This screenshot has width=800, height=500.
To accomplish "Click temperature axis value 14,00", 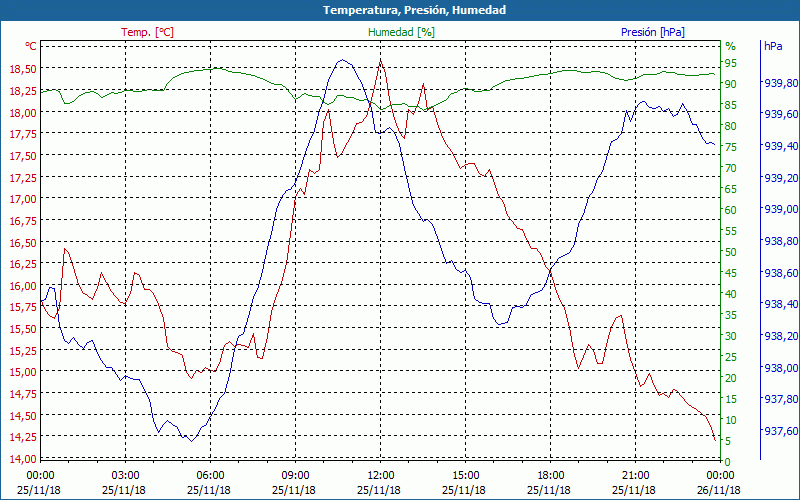I will 22,459.
